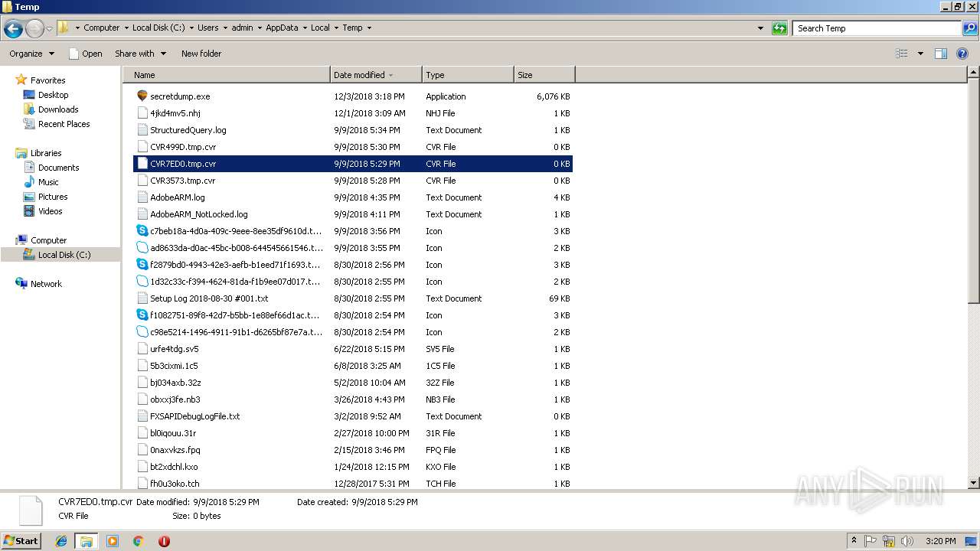Image resolution: width=980 pixels, height=551 pixels.
Task: Open Favorites star in navigation pane
Action: pyautogui.click(x=21, y=80)
